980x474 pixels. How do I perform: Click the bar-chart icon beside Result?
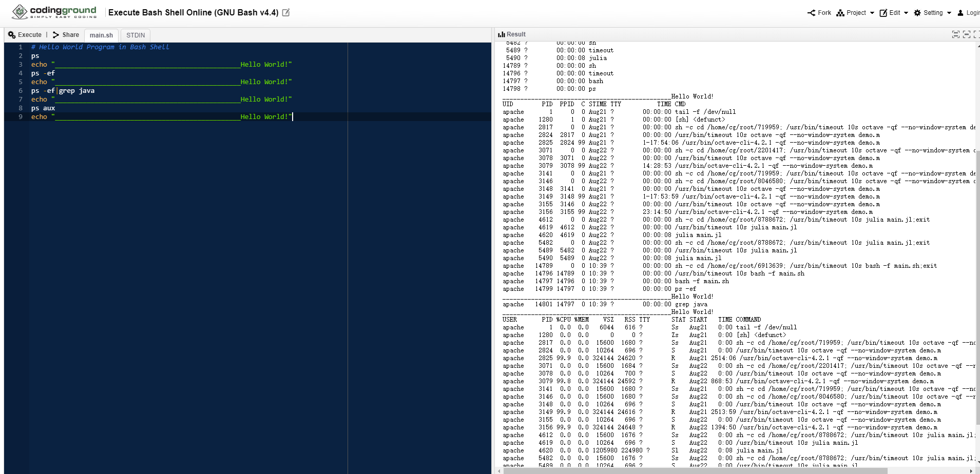[501, 34]
